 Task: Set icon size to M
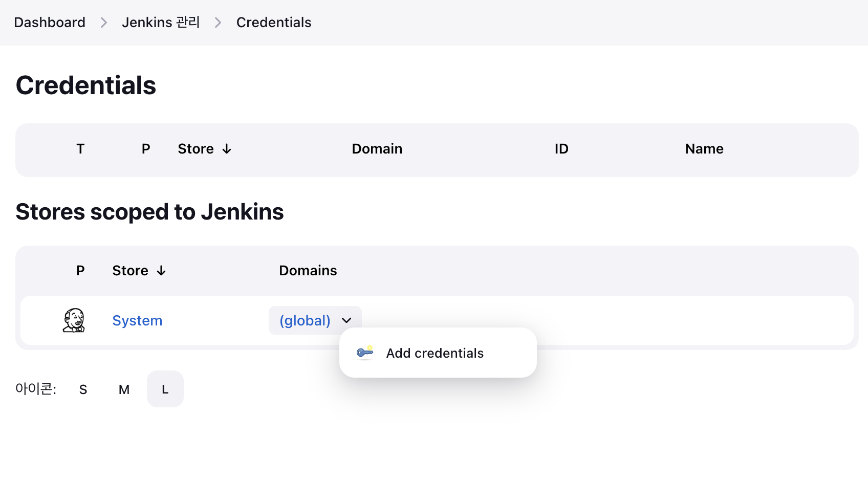click(x=124, y=389)
